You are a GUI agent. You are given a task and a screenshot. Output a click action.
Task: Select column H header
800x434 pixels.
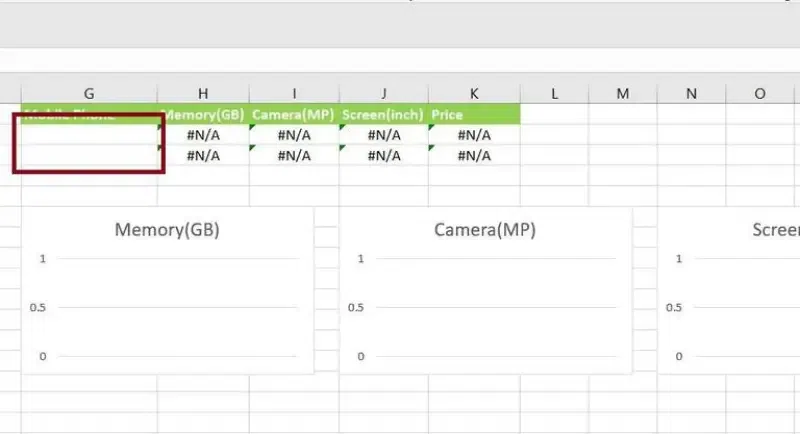203,93
